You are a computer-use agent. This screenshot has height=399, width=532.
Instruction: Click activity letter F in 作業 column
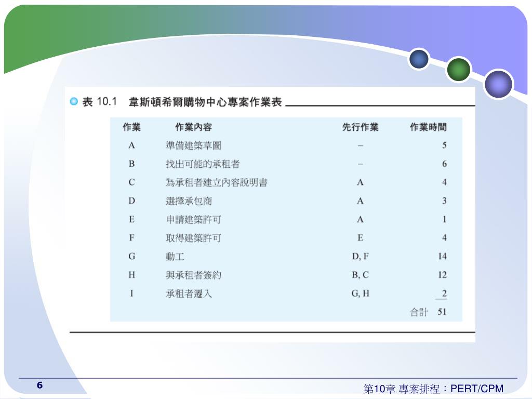click(131, 238)
